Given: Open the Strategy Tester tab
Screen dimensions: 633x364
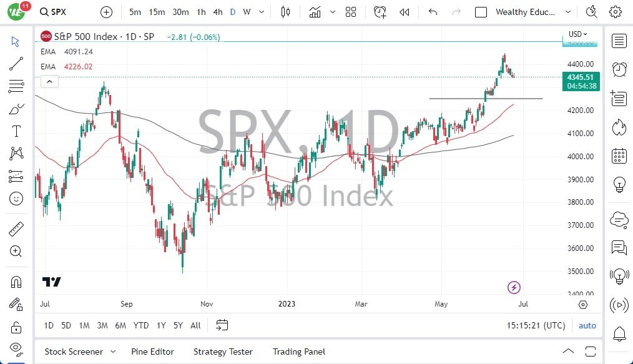Looking at the screenshot, I should [x=223, y=352].
